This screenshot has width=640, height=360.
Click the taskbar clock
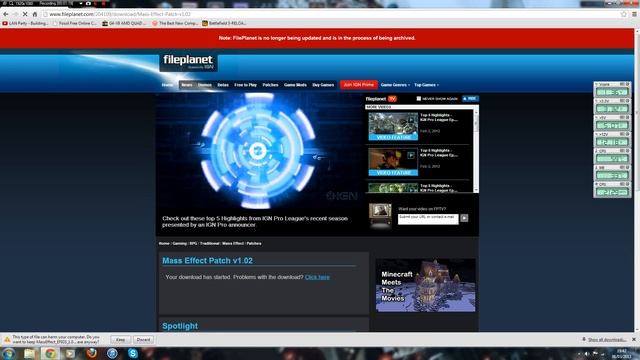tap(622, 353)
